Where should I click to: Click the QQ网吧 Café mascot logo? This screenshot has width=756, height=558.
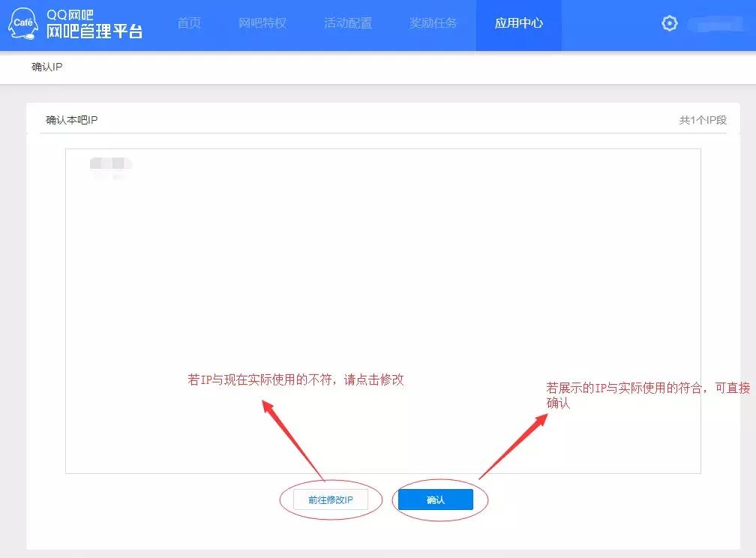(x=23, y=24)
